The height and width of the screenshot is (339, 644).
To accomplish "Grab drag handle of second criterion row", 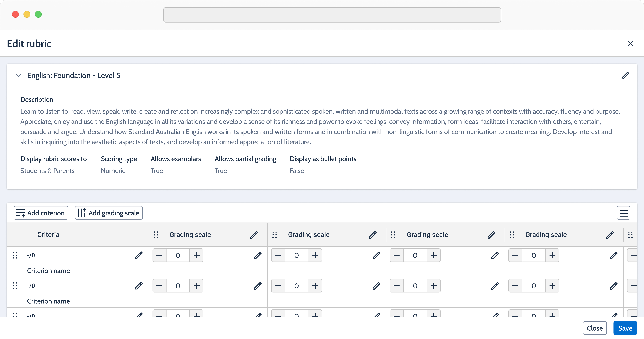I will 15,286.
